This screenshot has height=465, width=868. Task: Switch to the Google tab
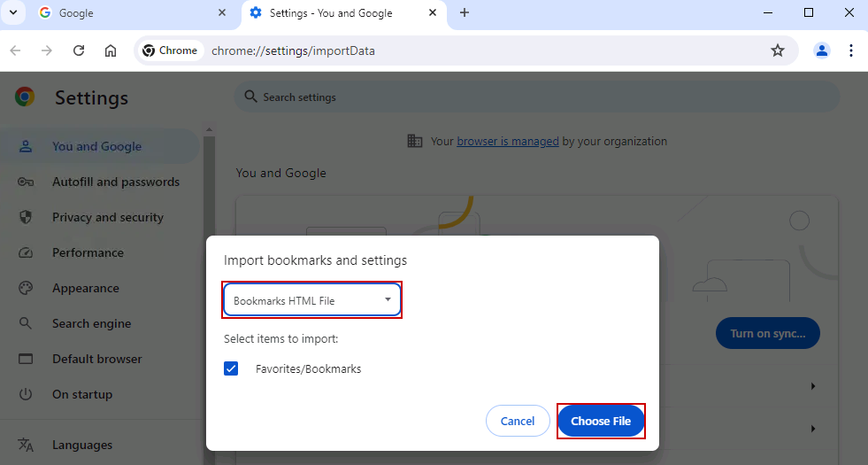click(x=124, y=13)
